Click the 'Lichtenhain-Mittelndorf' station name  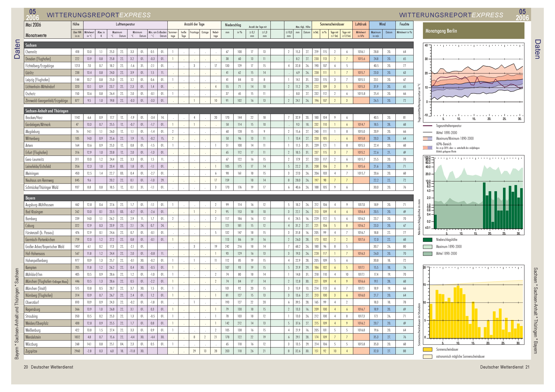pos(40,87)
